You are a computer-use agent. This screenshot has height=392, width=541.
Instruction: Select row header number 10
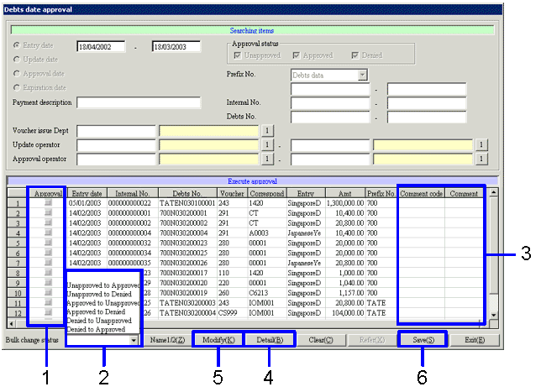18,293
